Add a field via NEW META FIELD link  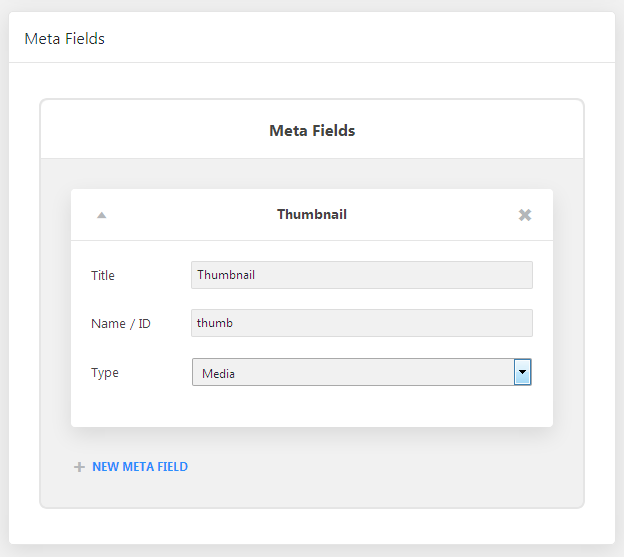(x=140, y=467)
